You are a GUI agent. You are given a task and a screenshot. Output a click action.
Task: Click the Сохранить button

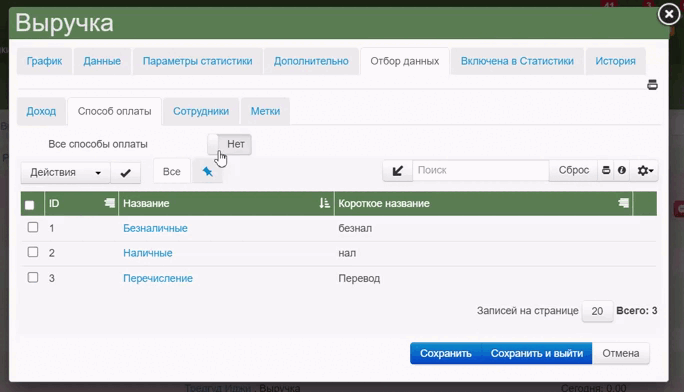(446, 353)
